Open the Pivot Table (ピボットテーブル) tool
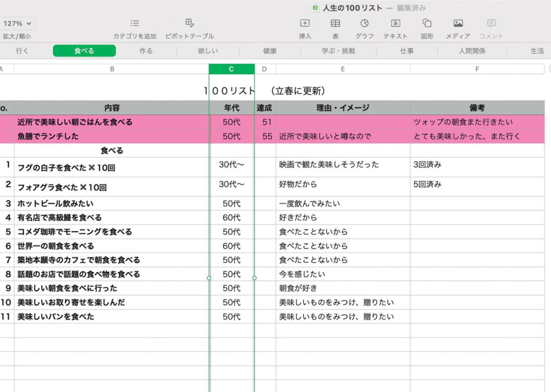Image resolution: width=551 pixels, height=392 pixels. tap(190, 23)
